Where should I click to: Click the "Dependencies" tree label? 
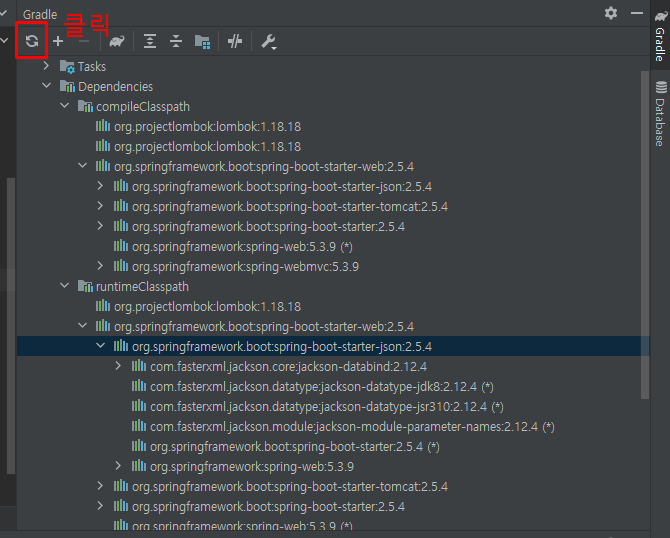115,87
